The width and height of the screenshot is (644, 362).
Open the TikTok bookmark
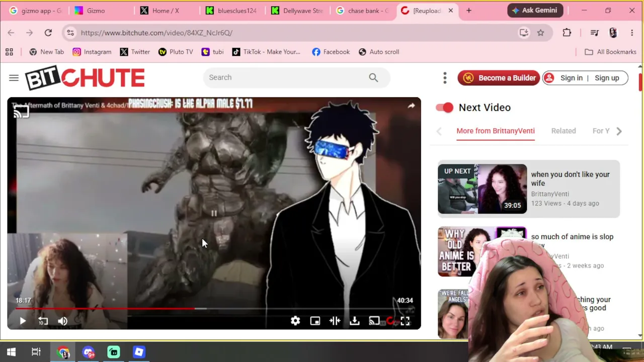click(x=266, y=52)
